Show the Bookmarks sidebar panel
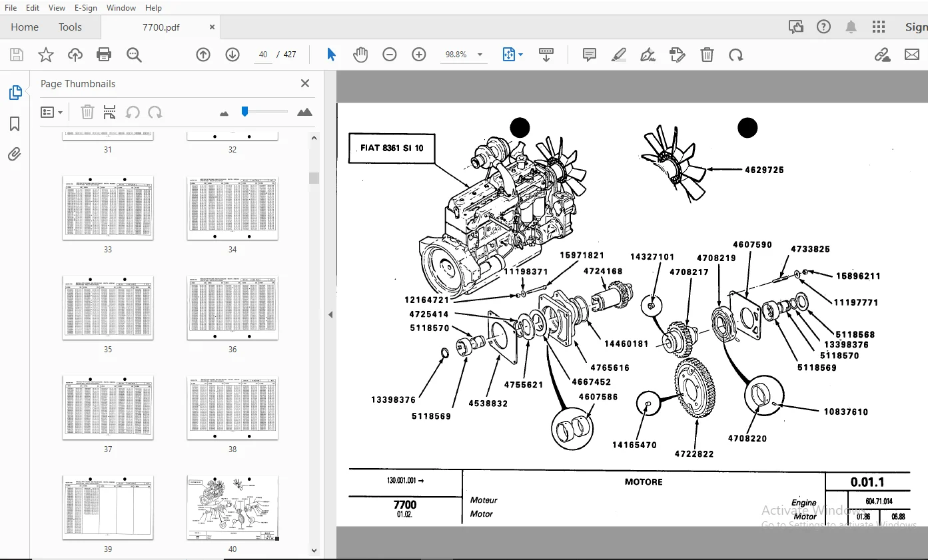 pyautogui.click(x=15, y=124)
